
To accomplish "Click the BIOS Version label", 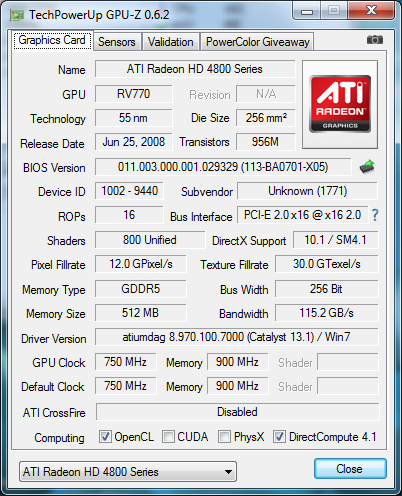I will [x=54, y=168].
